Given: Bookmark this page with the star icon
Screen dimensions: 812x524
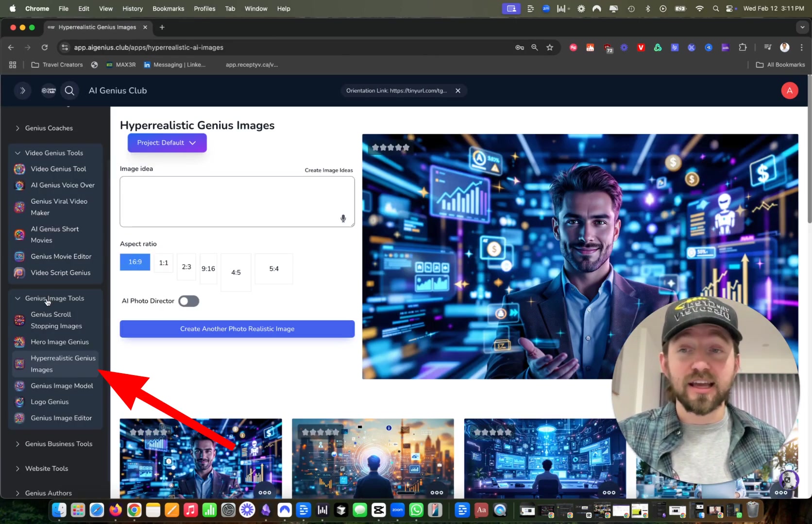Looking at the screenshot, I should [x=550, y=48].
